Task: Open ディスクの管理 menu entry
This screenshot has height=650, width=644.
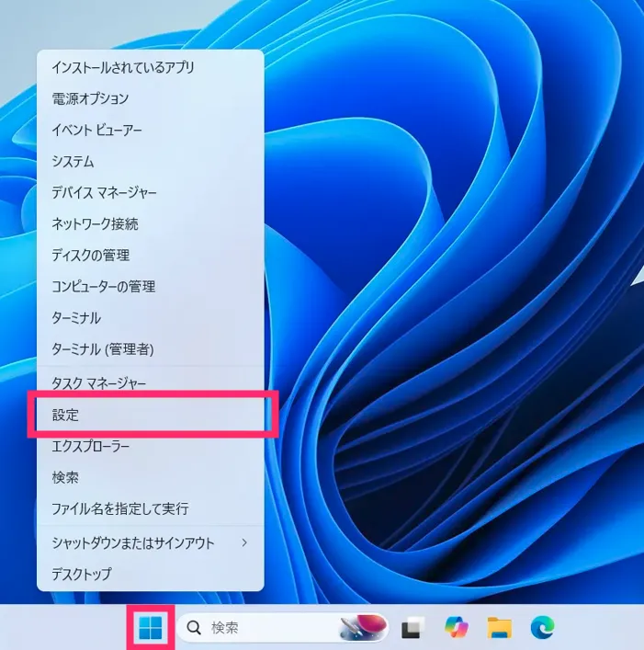Action: click(91, 255)
